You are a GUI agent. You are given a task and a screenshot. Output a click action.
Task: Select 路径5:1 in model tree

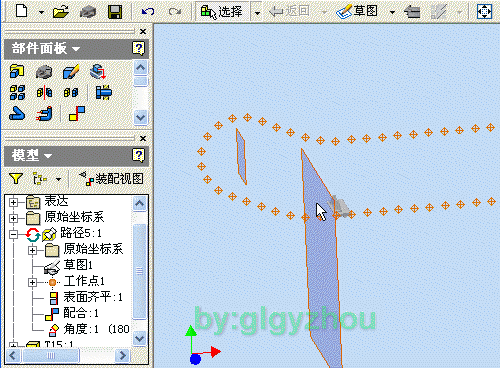click(81, 233)
